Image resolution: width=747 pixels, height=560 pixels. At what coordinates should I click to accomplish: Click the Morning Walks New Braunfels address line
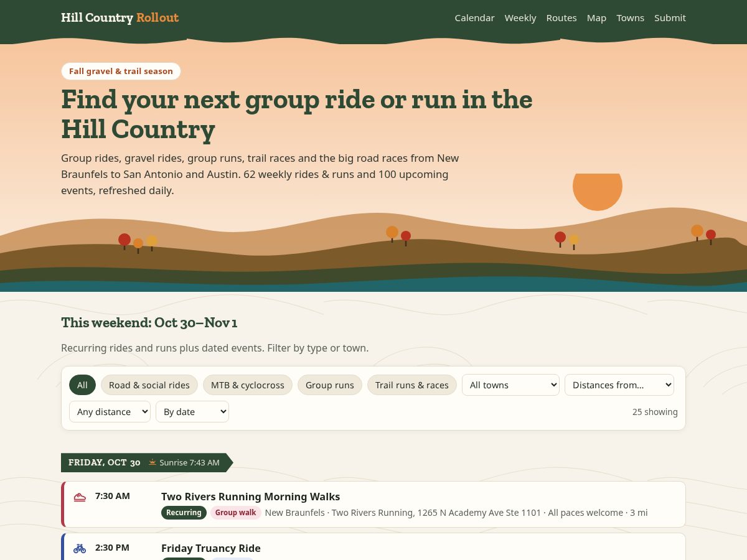pos(456,513)
